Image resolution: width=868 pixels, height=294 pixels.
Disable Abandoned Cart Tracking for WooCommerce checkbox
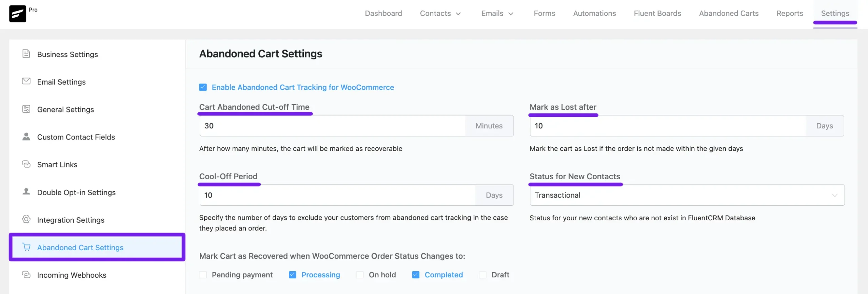tap(203, 88)
